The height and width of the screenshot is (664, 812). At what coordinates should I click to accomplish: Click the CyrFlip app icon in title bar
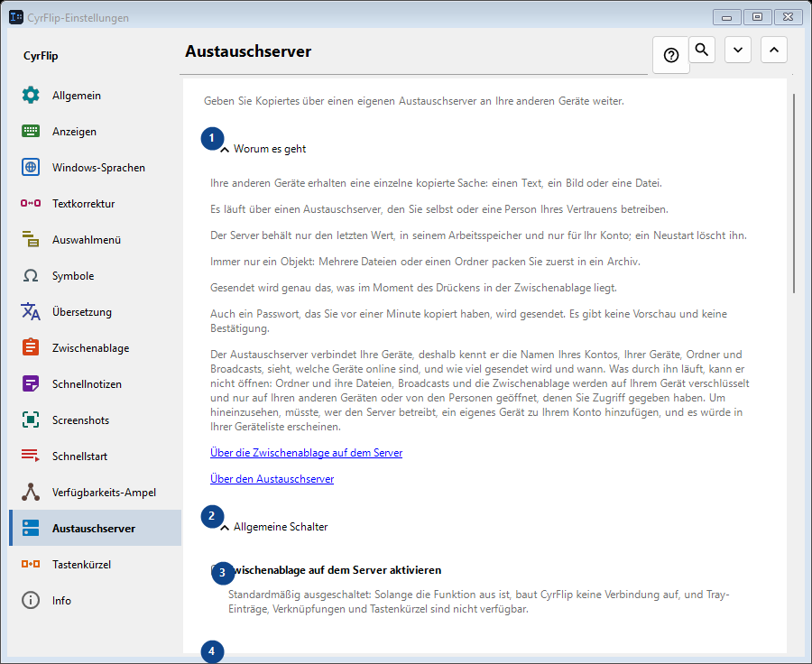pyautogui.click(x=16, y=17)
